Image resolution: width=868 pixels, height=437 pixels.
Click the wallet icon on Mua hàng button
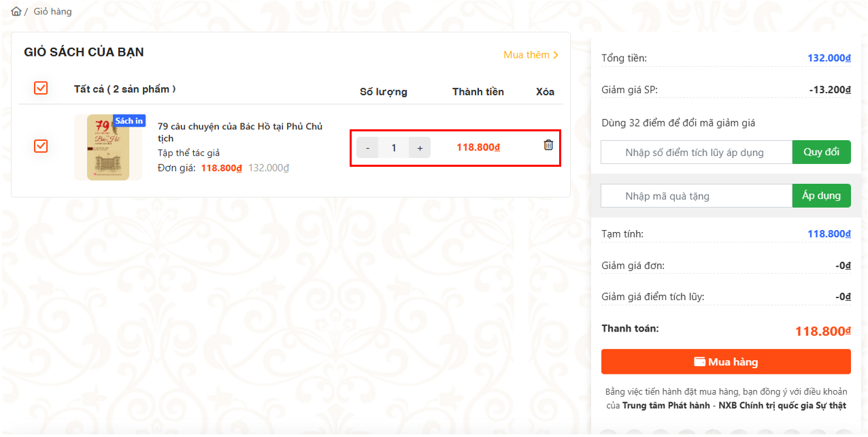[699, 361]
